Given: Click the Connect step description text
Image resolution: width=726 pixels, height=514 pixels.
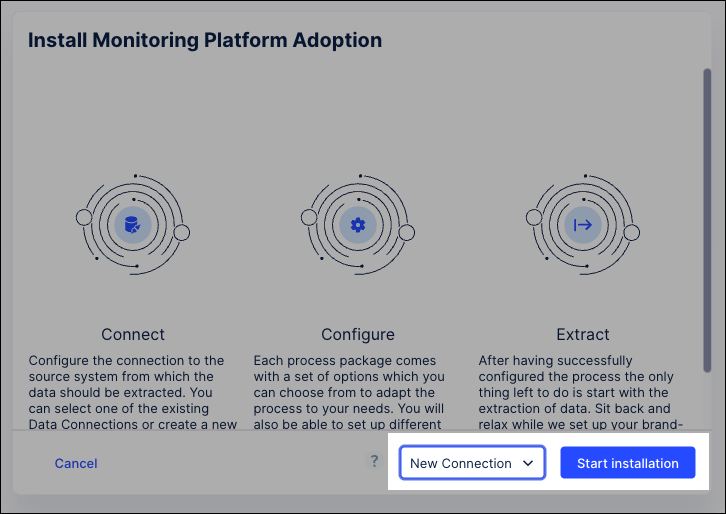Looking at the screenshot, I should point(133,392).
